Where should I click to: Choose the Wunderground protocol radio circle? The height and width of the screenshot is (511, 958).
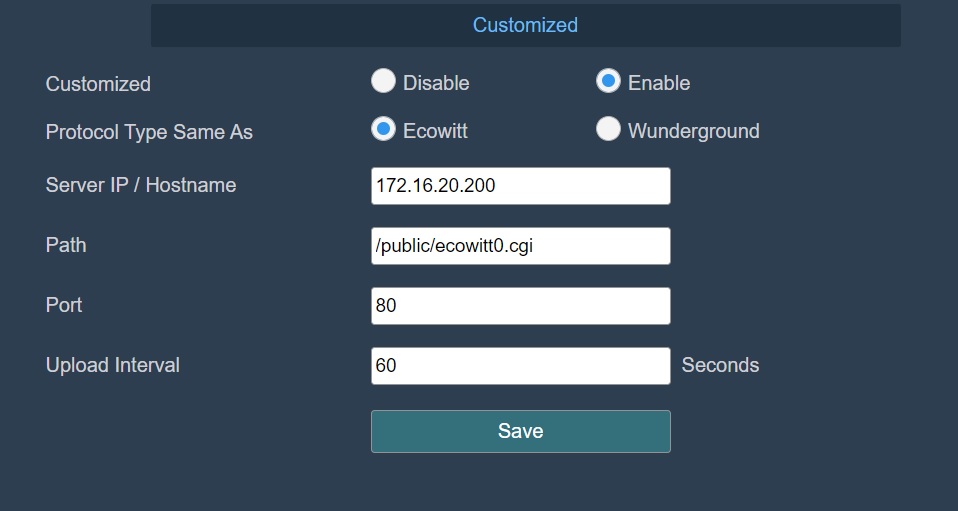[x=608, y=129]
